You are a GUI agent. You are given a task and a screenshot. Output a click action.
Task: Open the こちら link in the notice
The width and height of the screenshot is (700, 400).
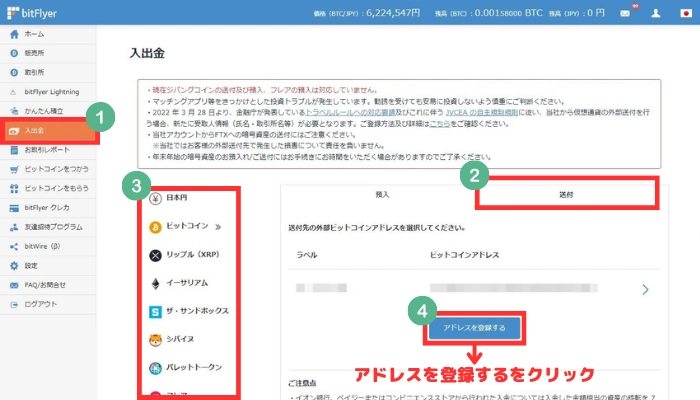[x=439, y=124]
